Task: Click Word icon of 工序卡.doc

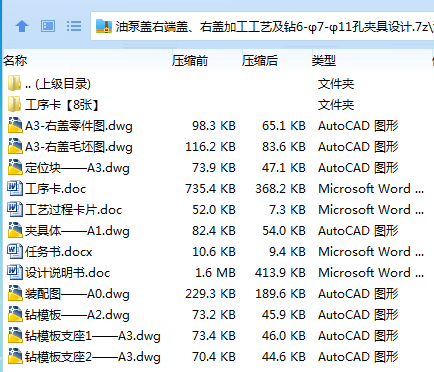Action: pyautogui.click(x=15, y=188)
